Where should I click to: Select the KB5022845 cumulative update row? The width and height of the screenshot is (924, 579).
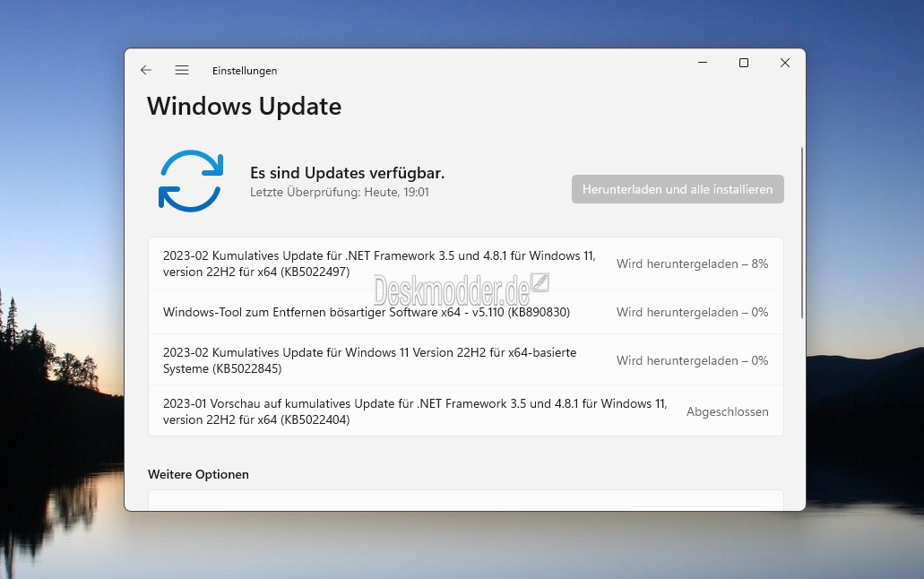tap(465, 360)
